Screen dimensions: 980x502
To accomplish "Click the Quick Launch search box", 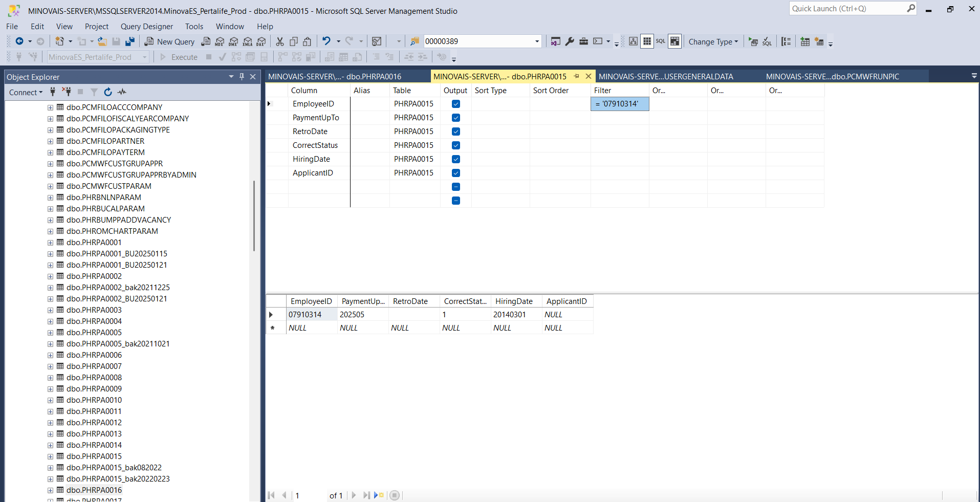I will click(x=853, y=9).
